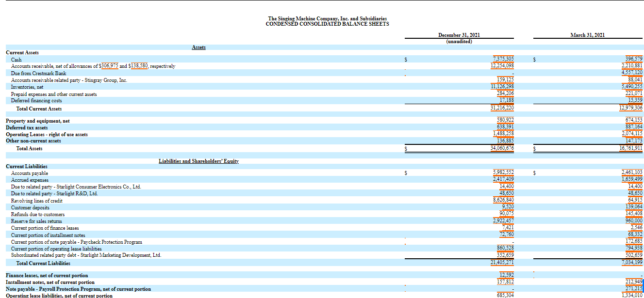The height and width of the screenshot is (298, 644).
Task: Select accounts payable value 5,982,552
Action: click(x=504, y=172)
